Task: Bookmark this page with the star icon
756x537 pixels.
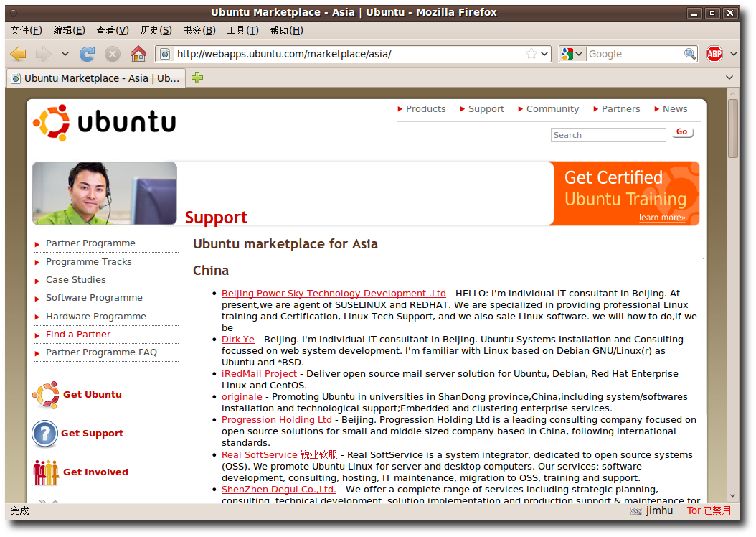Action: click(531, 54)
